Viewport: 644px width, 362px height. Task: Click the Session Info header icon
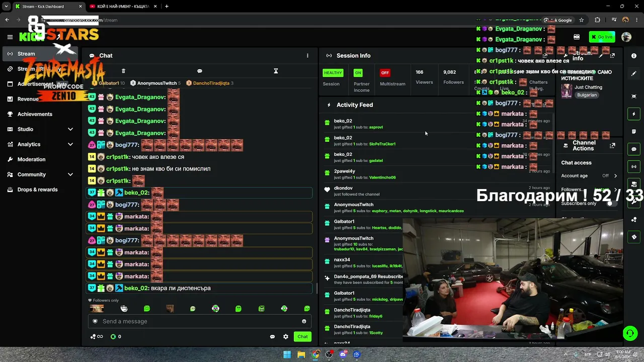coord(329,56)
